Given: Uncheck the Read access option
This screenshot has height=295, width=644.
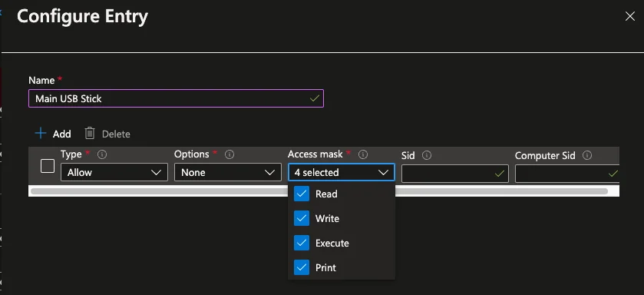Looking at the screenshot, I should click(x=302, y=194).
